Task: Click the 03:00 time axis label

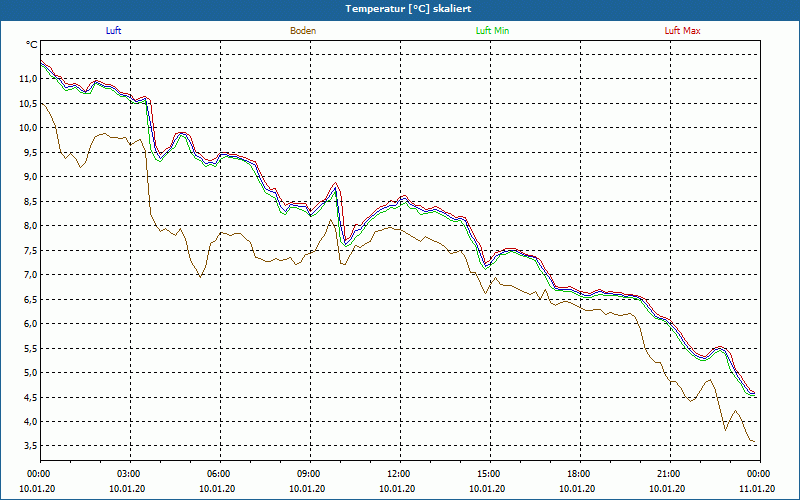Action: coord(128,474)
